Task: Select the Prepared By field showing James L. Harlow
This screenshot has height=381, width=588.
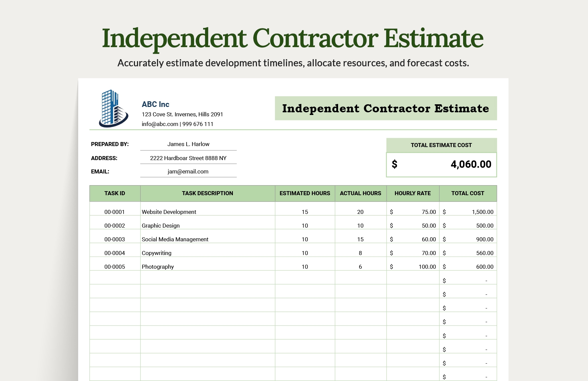Action: point(188,144)
